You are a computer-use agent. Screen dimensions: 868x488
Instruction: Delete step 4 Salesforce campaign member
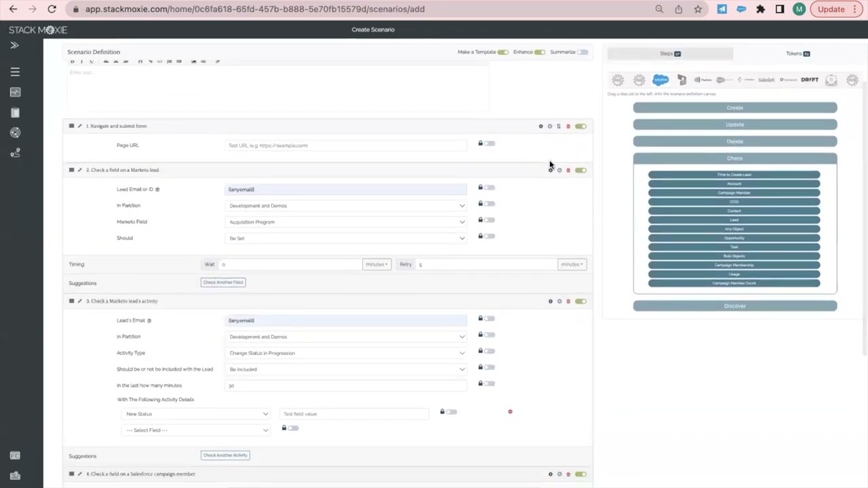(568, 474)
